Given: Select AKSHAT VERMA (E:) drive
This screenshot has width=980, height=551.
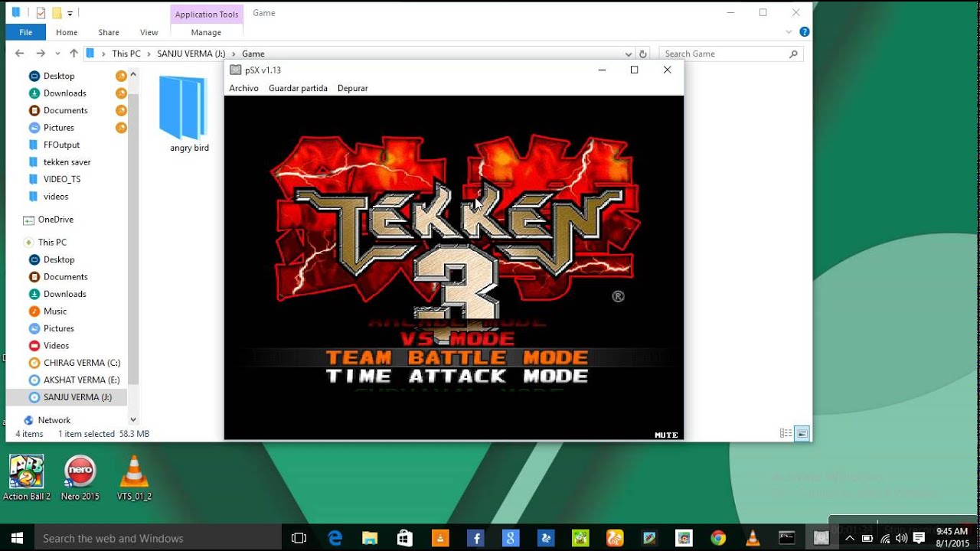Looking at the screenshot, I should pos(81,380).
